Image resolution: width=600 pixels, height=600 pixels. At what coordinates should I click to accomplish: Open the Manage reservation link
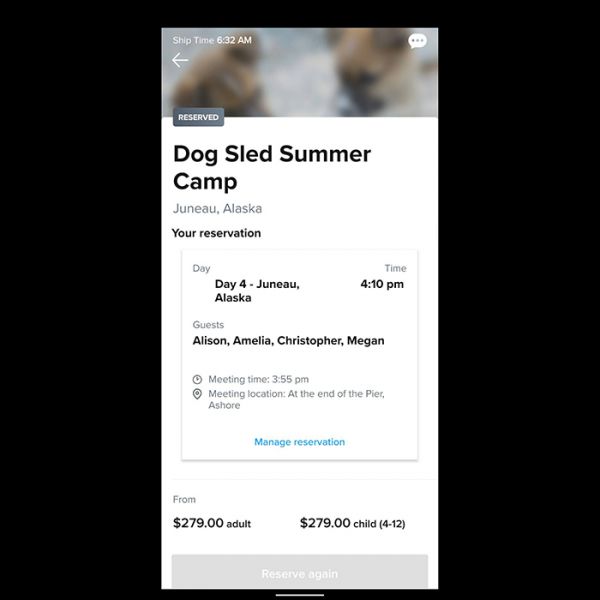click(299, 442)
